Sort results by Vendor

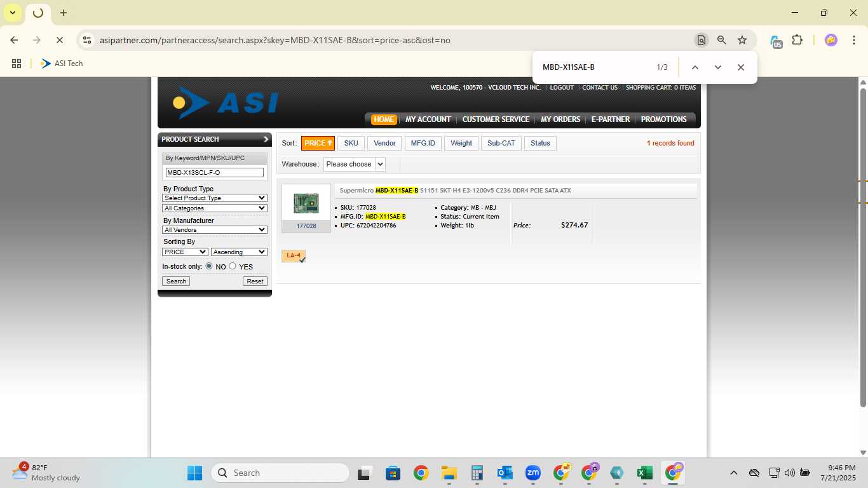pos(384,144)
